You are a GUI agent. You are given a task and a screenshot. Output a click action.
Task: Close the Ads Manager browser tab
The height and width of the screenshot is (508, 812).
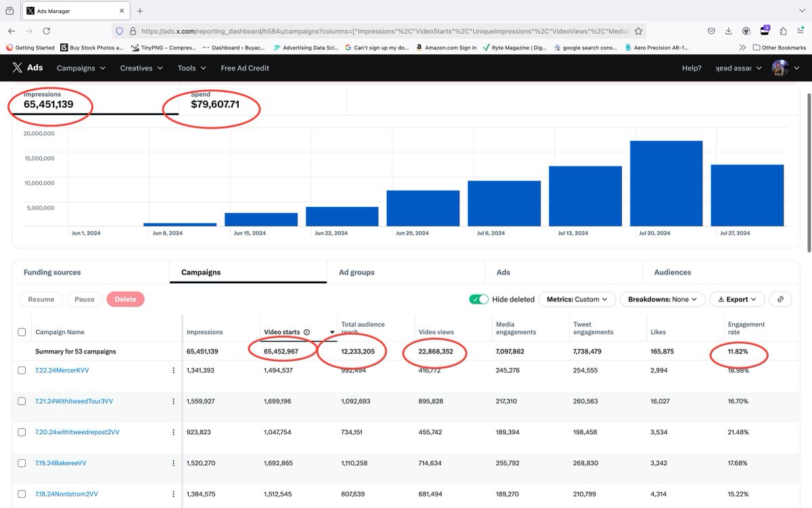[x=121, y=11]
